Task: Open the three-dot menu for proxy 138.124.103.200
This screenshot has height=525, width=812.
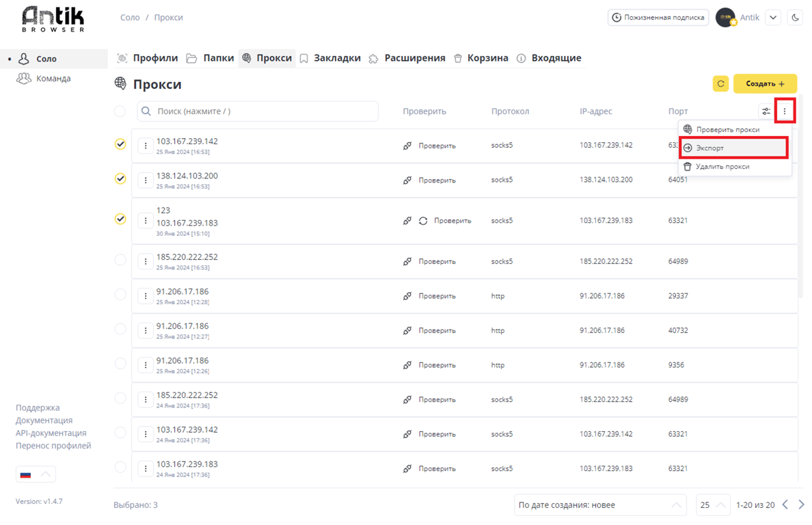Action: 146,180
